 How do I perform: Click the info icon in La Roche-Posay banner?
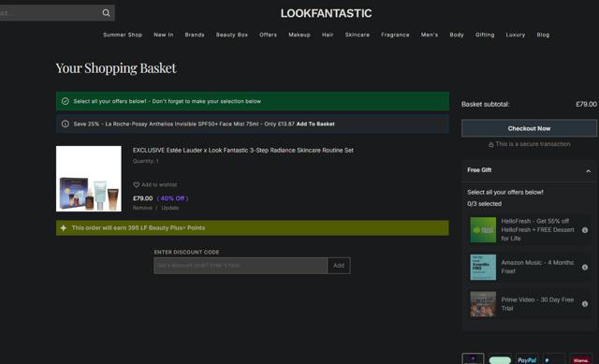coord(66,124)
